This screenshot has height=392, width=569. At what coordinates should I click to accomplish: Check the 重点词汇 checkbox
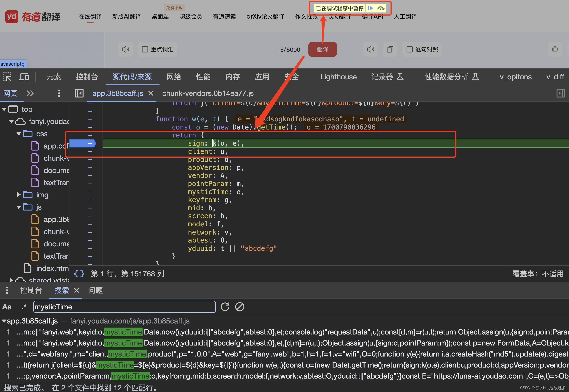[145, 49]
